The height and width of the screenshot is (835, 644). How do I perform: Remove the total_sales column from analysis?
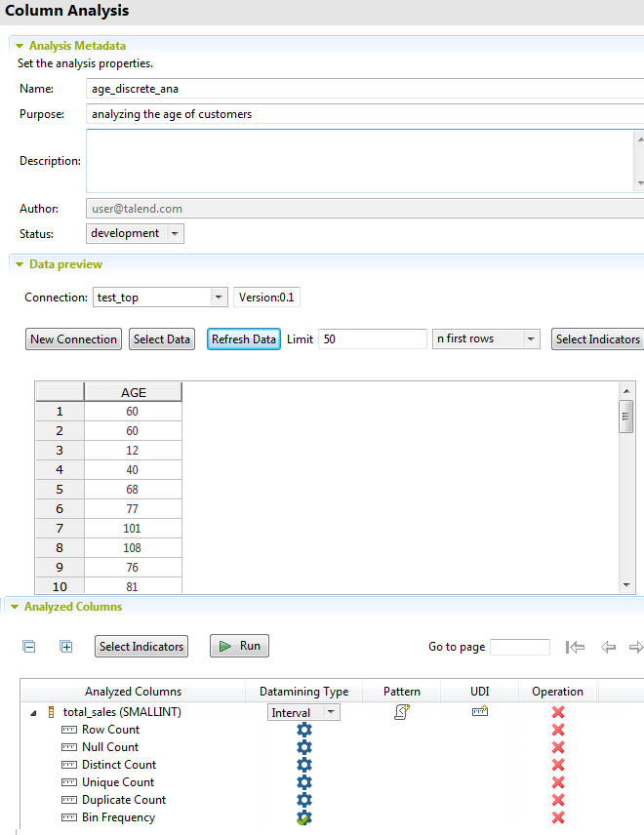558,712
